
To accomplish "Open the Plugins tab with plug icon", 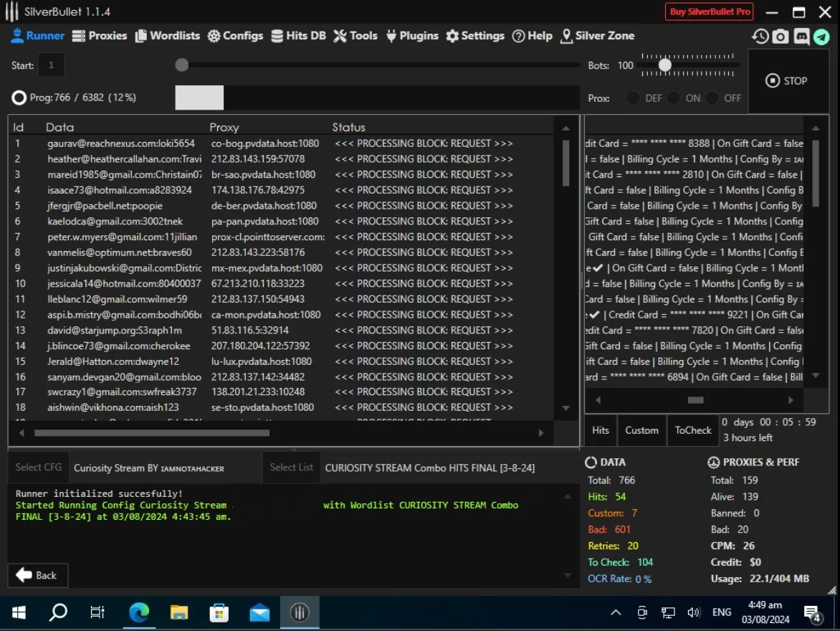I will point(412,36).
